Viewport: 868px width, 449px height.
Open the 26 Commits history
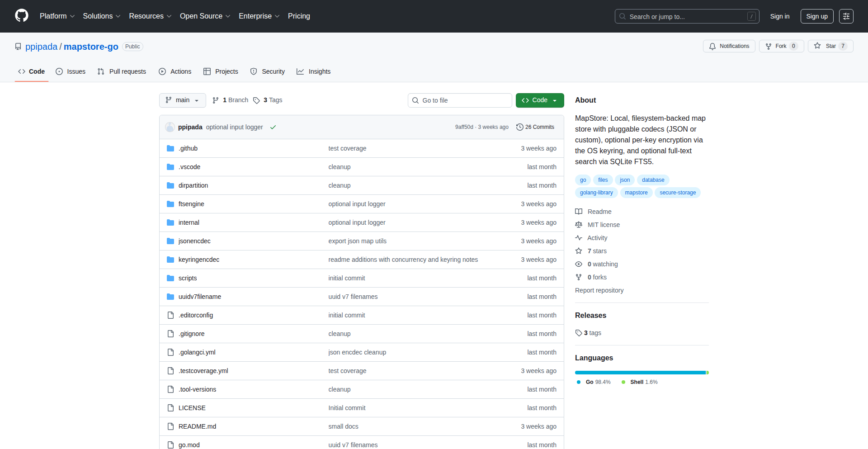pyautogui.click(x=535, y=127)
